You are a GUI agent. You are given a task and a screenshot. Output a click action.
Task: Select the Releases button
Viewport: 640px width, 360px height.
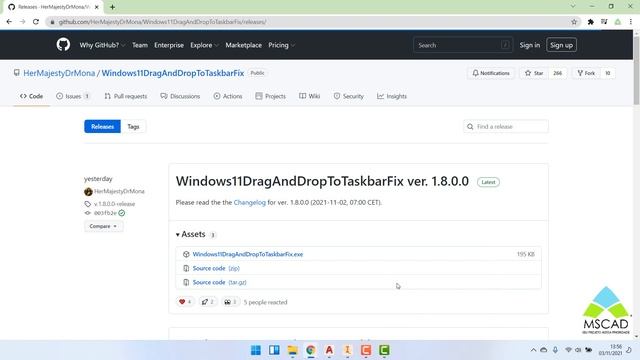[102, 127]
